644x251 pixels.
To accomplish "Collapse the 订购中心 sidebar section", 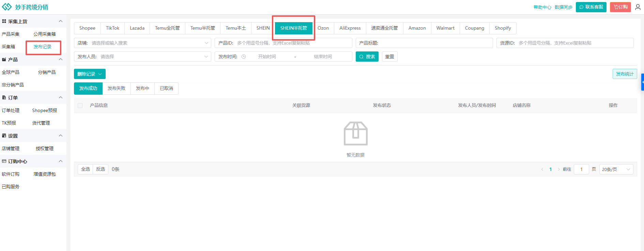I will click(61, 161).
